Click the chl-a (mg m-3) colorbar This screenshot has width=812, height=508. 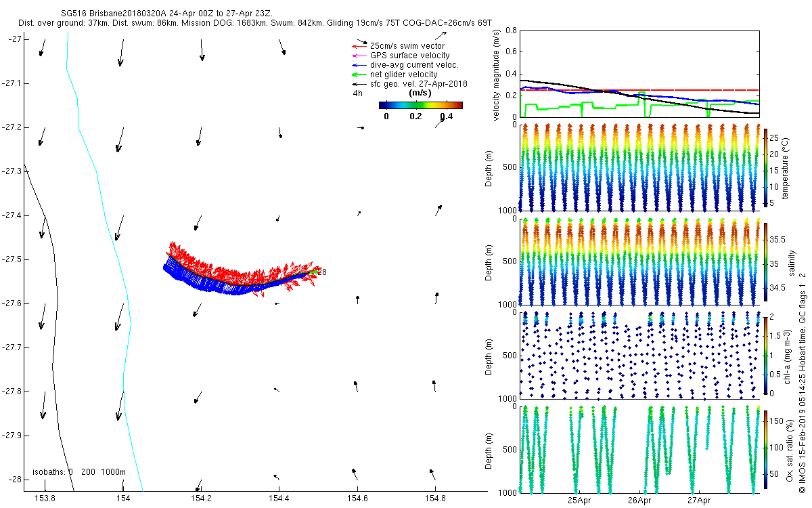pyautogui.click(x=765, y=356)
